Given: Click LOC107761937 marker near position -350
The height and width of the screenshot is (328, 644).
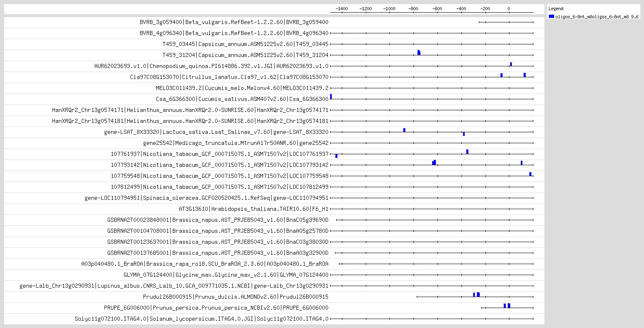Looking at the screenshot, I should click(x=467, y=152).
